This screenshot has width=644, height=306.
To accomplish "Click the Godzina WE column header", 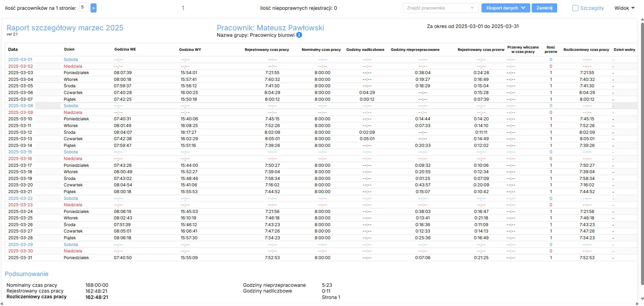I will click(x=125, y=50).
